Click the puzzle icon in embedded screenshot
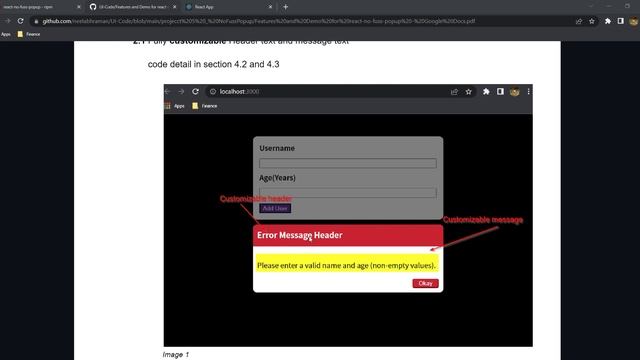640x360 pixels. tap(486, 92)
